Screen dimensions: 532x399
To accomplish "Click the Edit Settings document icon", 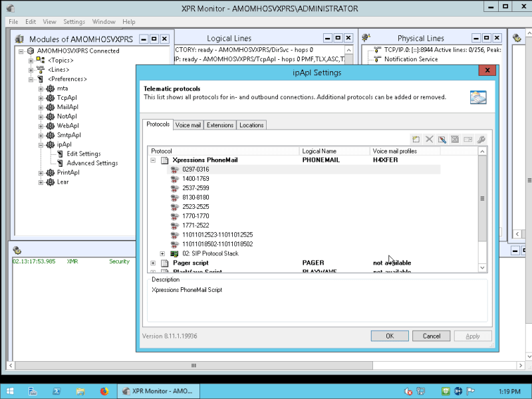I will [60, 154].
